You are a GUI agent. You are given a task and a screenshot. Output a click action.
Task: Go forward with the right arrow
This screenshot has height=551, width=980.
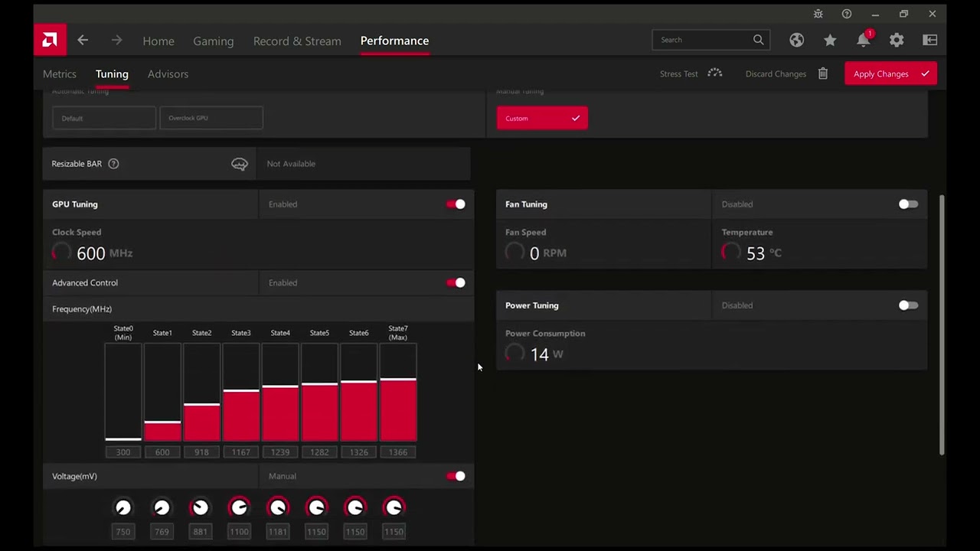pyautogui.click(x=116, y=40)
